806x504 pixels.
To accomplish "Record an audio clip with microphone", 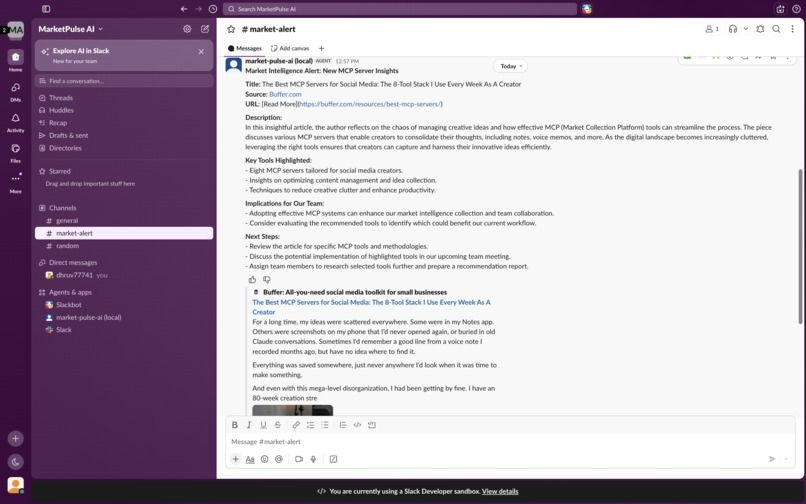I will (313, 459).
